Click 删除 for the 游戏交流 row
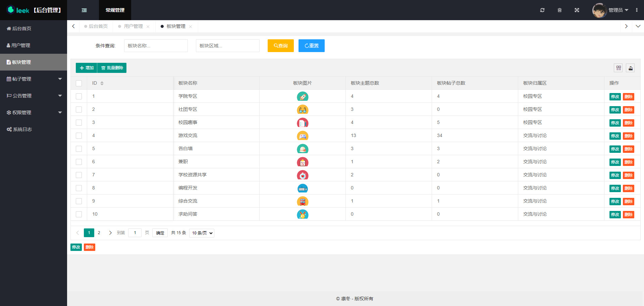The width and height of the screenshot is (644, 306). point(629,136)
